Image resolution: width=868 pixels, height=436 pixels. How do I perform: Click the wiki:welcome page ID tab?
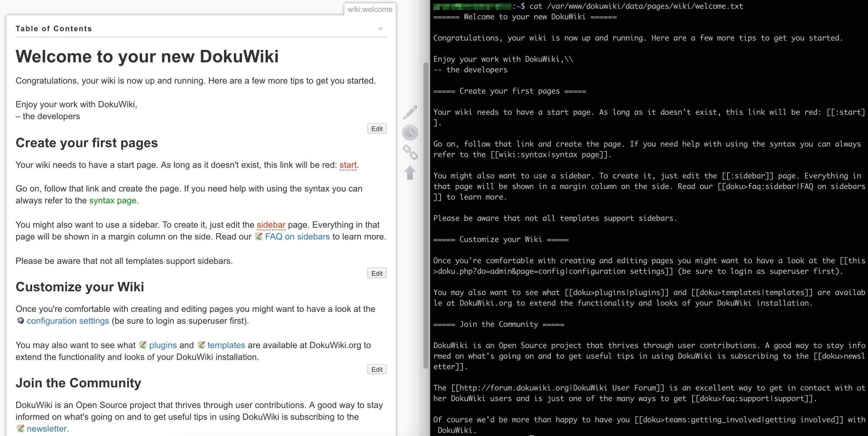pos(370,9)
